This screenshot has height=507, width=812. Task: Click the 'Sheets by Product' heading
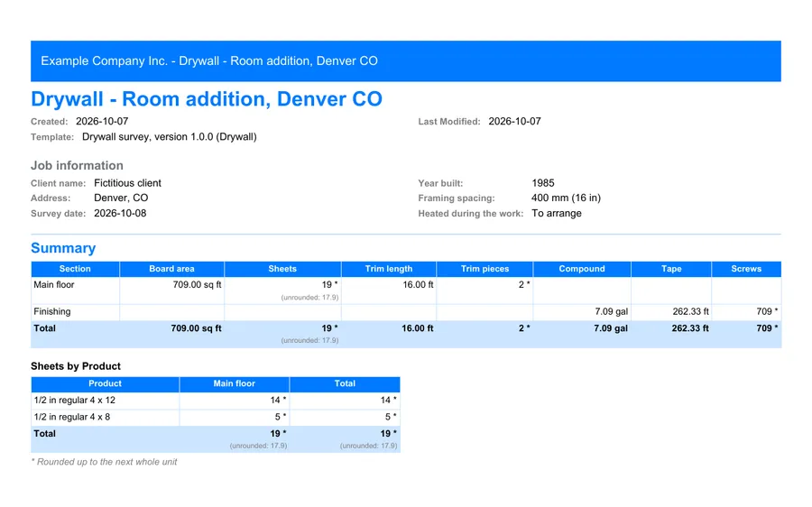tap(76, 366)
